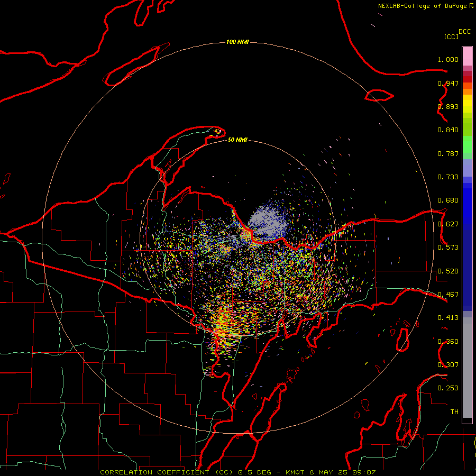Select the 0.893 scale value
This screenshot has height=476, width=476.
[448, 106]
